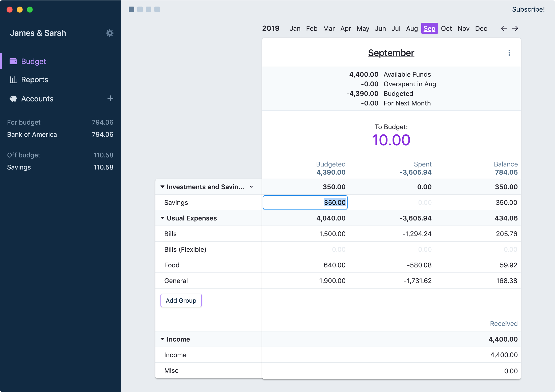Click the plus icon to add account
Screen dimensions: 555x392
pyautogui.click(x=110, y=98)
